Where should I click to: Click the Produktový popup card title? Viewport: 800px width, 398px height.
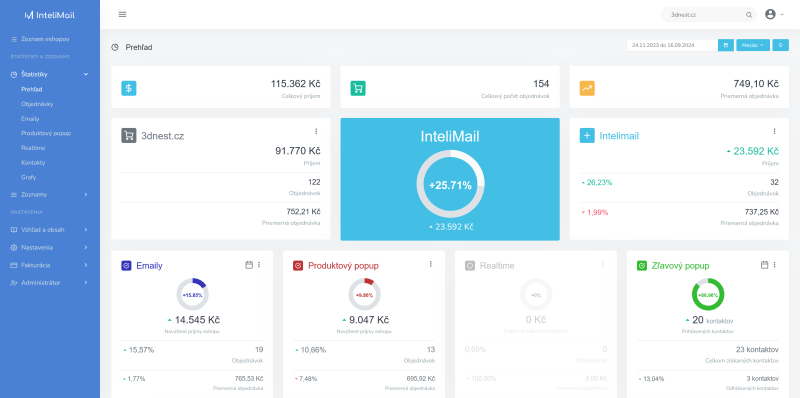pyautogui.click(x=343, y=266)
